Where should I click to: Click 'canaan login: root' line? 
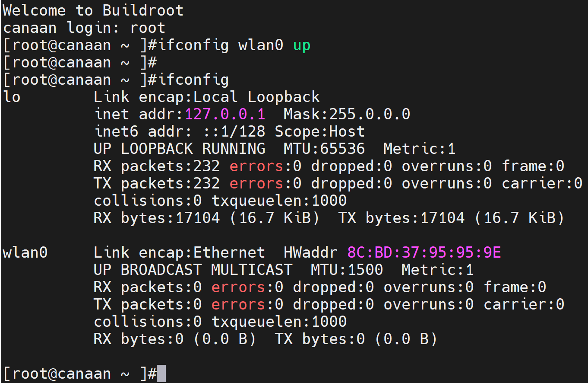click(84, 28)
